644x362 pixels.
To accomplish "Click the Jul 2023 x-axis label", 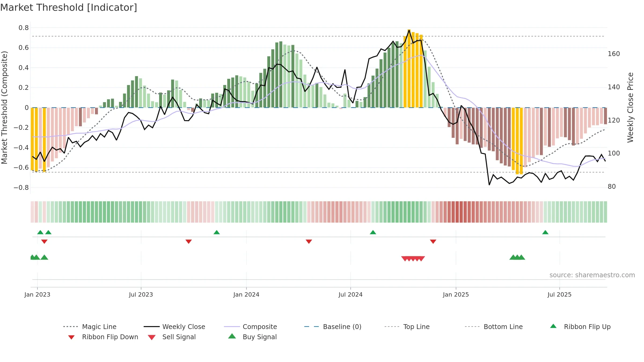I will [141, 294].
